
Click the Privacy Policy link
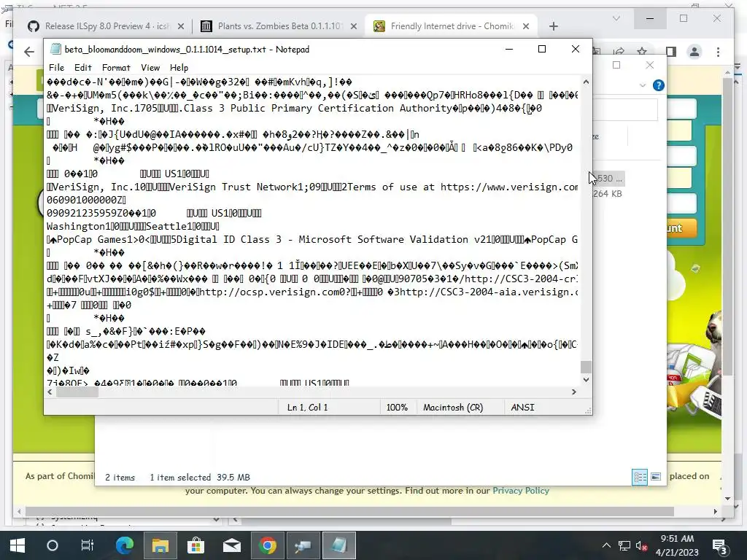pyautogui.click(x=521, y=491)
